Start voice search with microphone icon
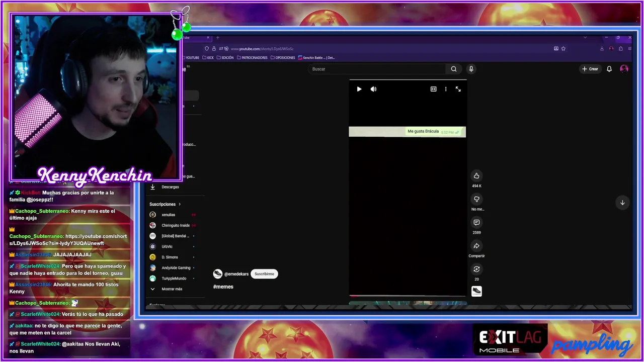This screenshot has height=362, width=644. [x=471, y=69]
